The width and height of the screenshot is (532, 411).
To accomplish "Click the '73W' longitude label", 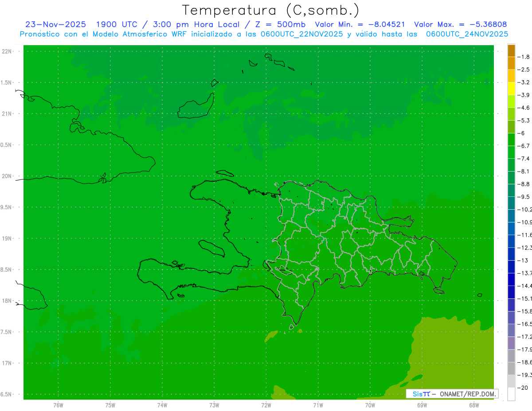I will tap(214, 405).
